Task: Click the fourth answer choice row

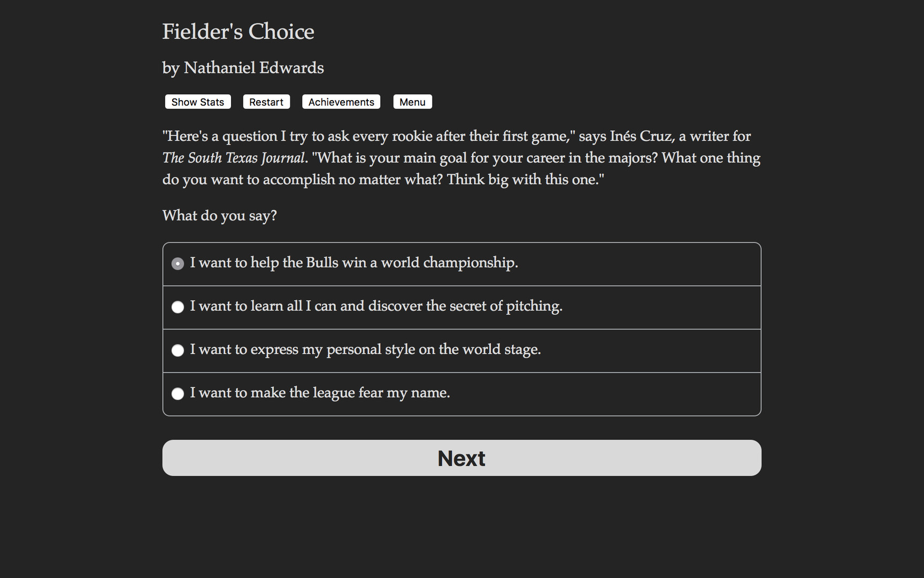Action: (461, 393)
